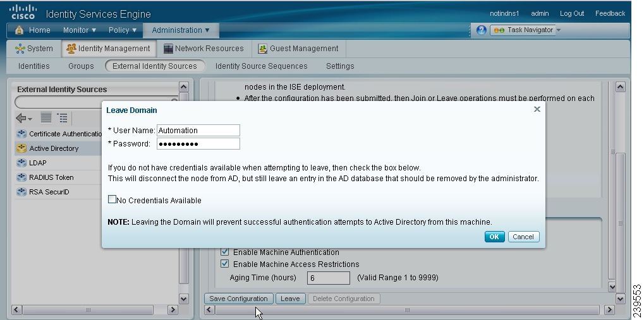Click the Task Navigator icon
The image size is (644, 320).
(499, 30)
